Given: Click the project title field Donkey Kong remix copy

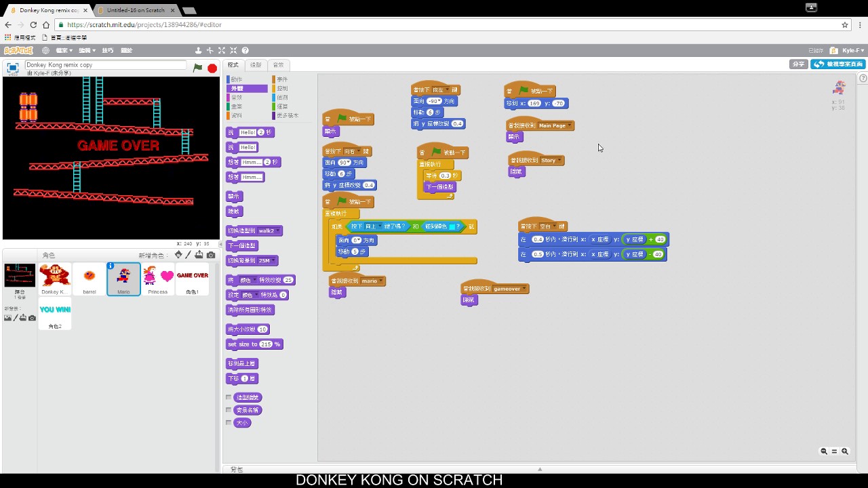Looking at the screenshot, I should point(105,65).
